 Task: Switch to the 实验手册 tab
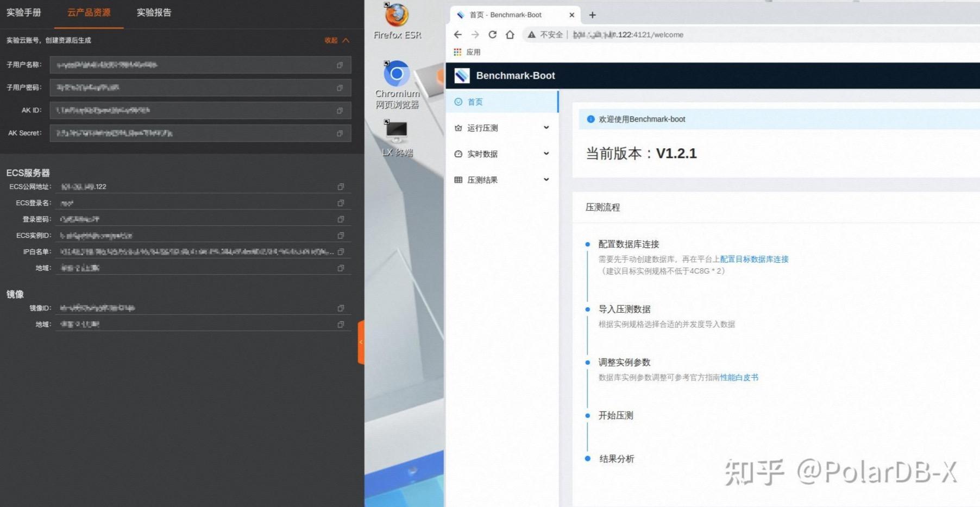click(x=24, y=12)
